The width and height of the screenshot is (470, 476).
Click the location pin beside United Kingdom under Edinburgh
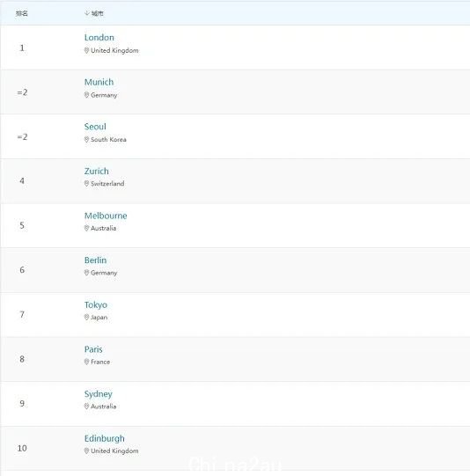tap(86, 450)
